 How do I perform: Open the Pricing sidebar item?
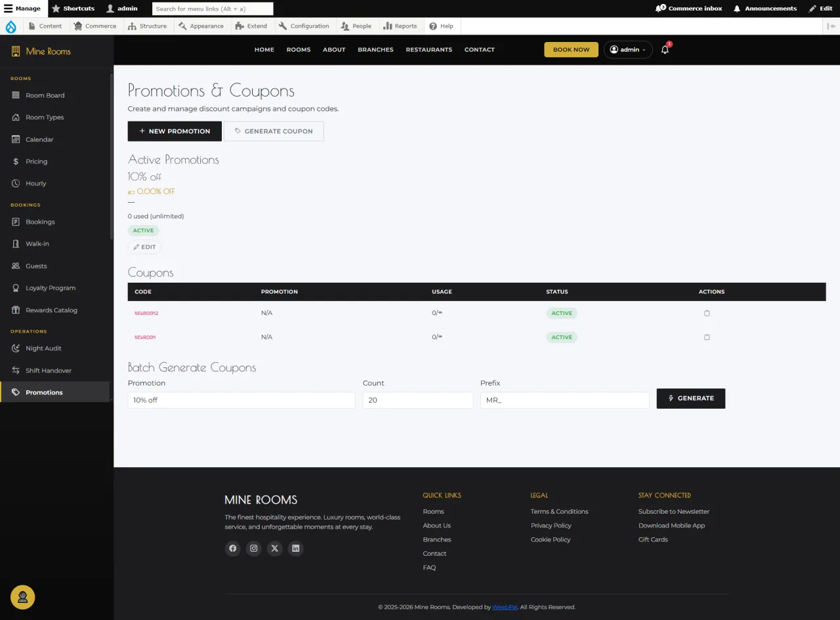coord(55,161)
